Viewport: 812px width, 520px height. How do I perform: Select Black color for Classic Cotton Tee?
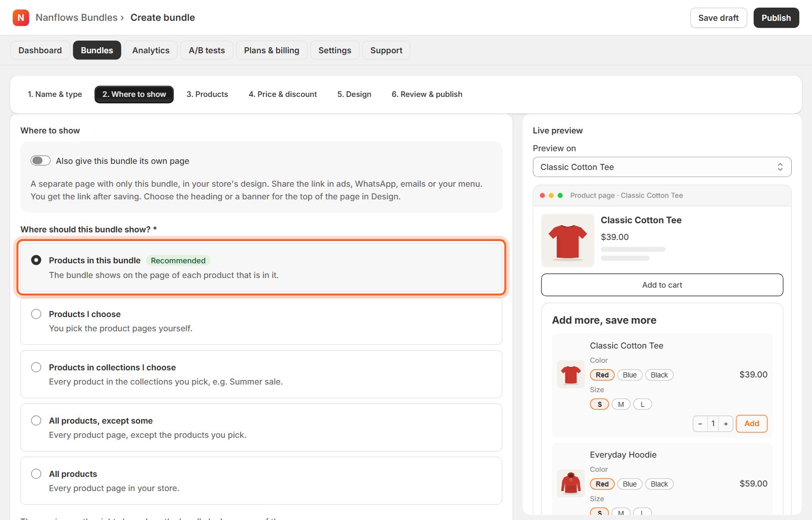pyautogui.click(x=659, y=375)
